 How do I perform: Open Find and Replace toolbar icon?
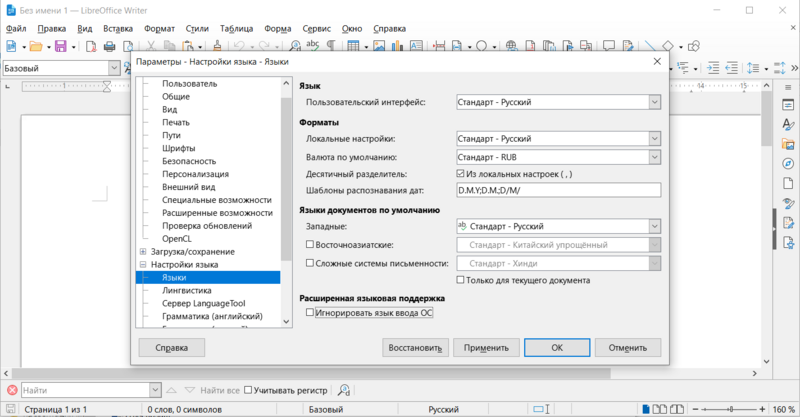click(x=295, y=46)
